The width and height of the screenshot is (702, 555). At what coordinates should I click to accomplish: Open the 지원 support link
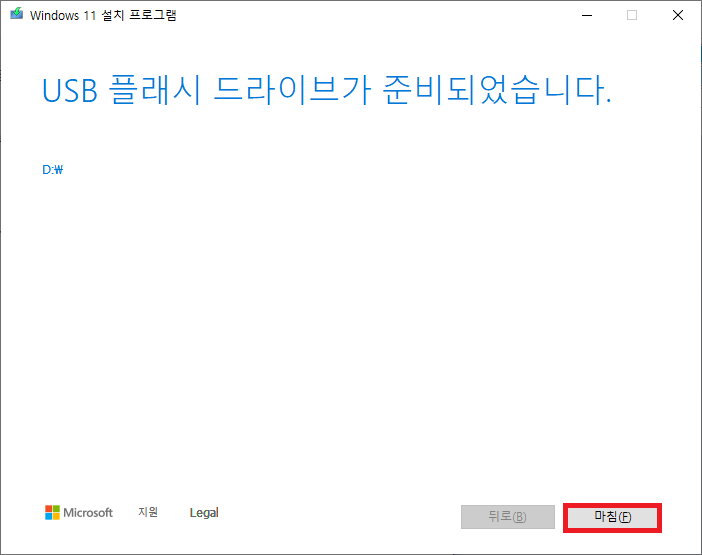(x=148, y=512)
